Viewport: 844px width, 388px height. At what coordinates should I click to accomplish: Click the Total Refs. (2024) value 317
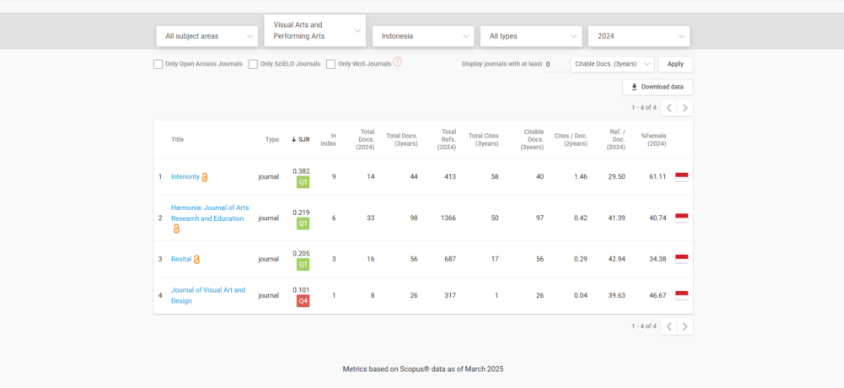coord(450,295)
